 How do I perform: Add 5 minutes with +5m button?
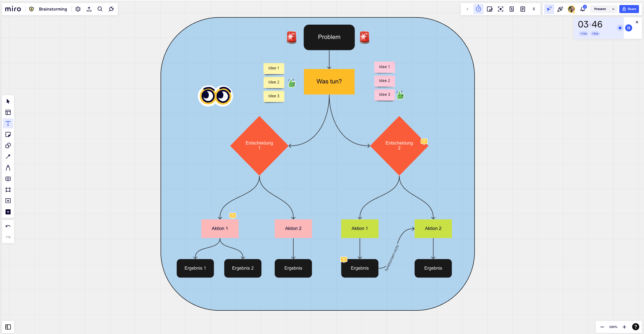click(595, 34)
